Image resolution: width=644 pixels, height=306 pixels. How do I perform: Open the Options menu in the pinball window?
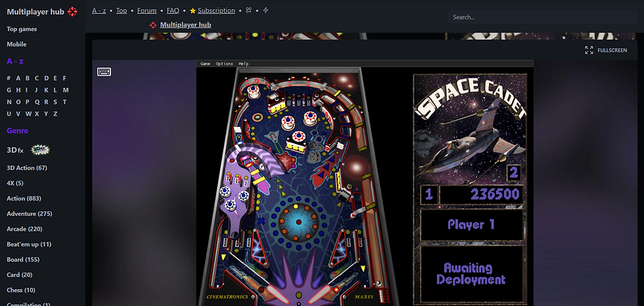pyautogui.click(x=224, y=64)
